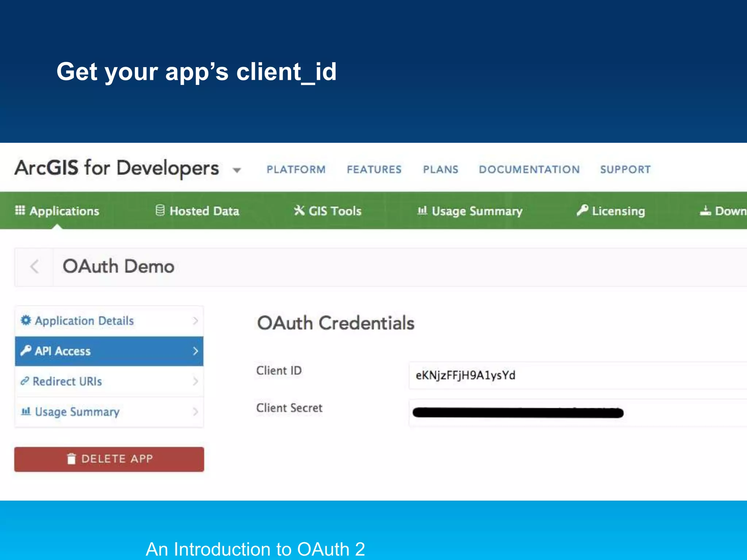The height and width of the screenshot is (560, 747).
Task: Select Redirect URIs in the sidebar
Action: coord(109,381)
